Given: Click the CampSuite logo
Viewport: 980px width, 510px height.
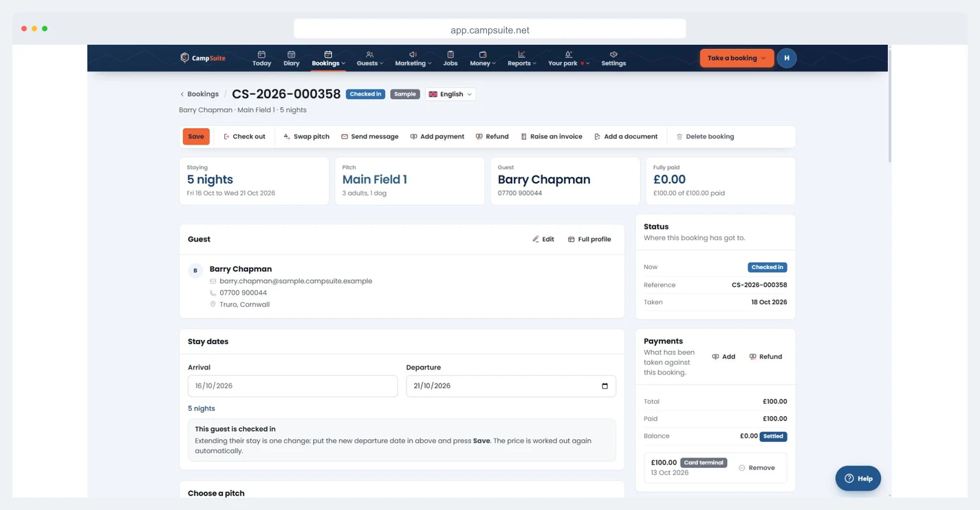Looking at the screenshot, I should coord(203,58).
